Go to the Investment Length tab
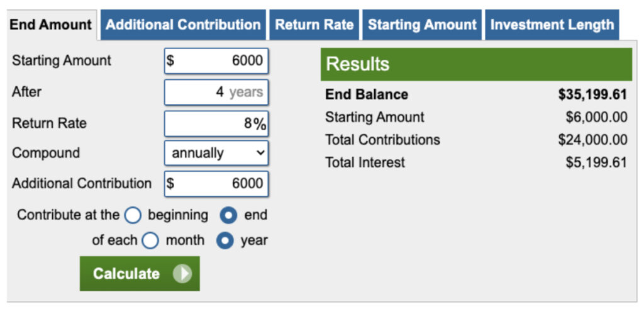Screen dimensions: 644x309 (x=552, y=25)
